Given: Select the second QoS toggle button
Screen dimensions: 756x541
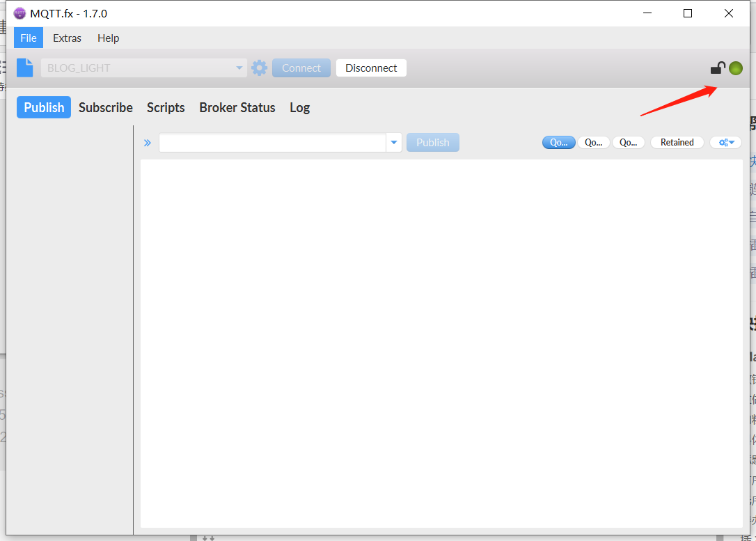Looking at the screenshot, I should click(x=594, y=142).
